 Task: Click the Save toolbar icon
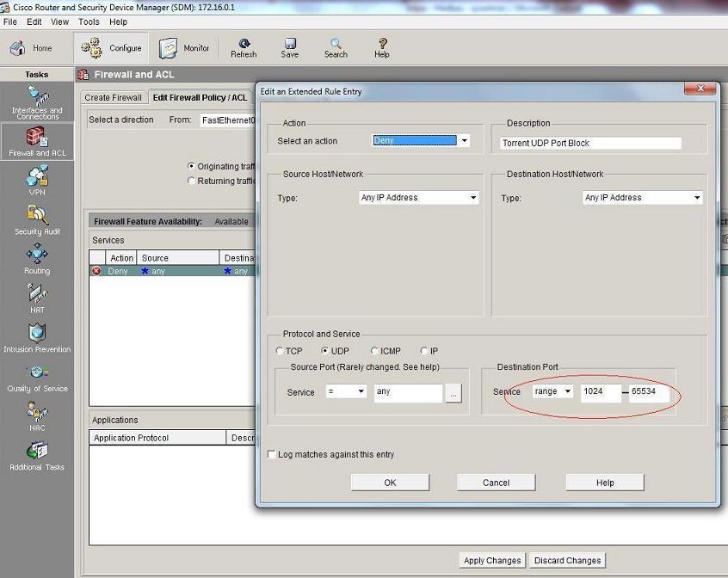[x=290, y=48]
